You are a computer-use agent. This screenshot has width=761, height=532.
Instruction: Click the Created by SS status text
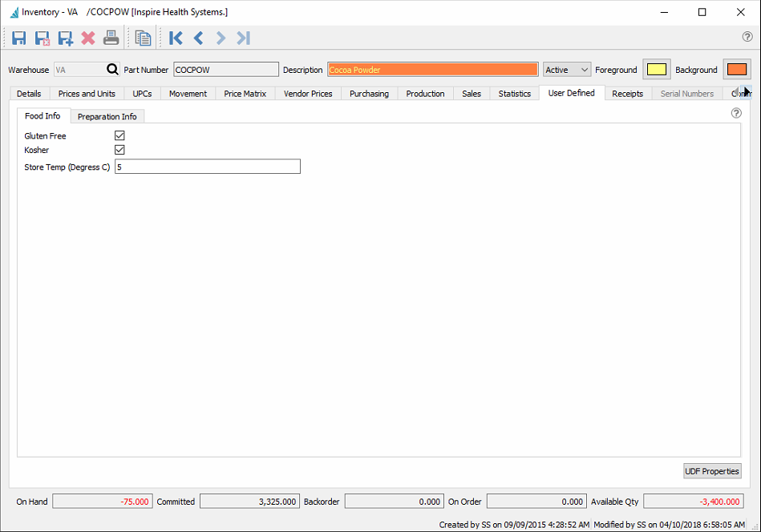pos(514,524)
